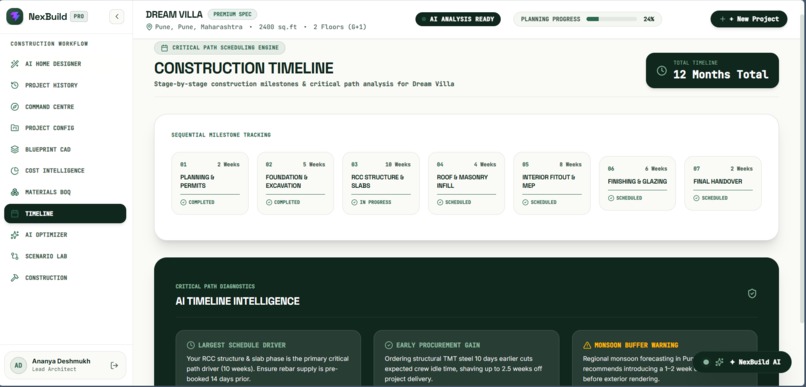Go to Command Centre

[x=65, y=107]
